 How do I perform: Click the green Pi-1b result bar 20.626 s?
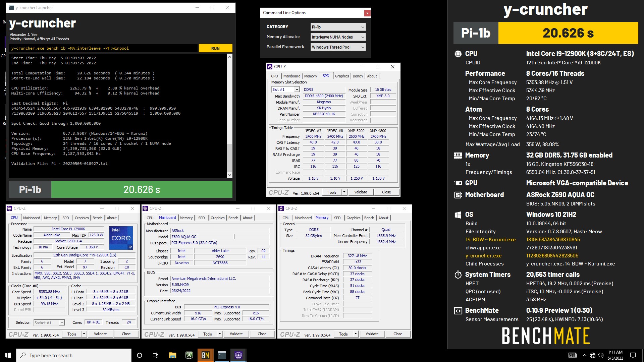(x=142, y=190)
